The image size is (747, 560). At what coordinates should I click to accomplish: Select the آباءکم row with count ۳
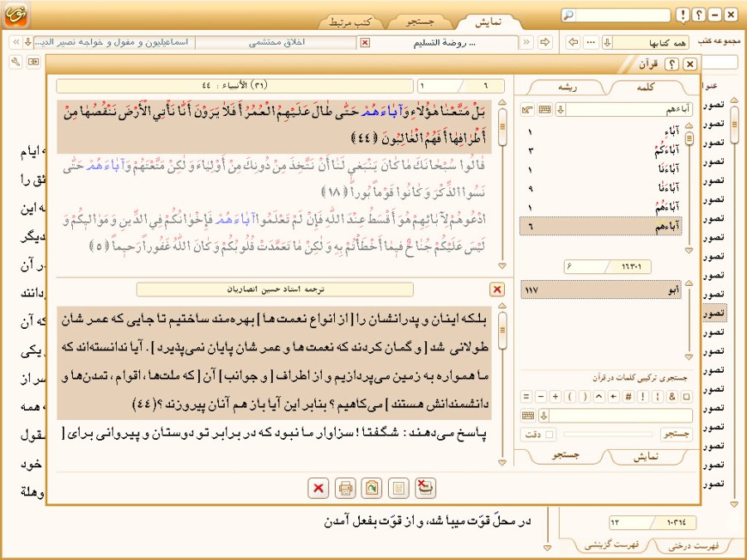601,151
